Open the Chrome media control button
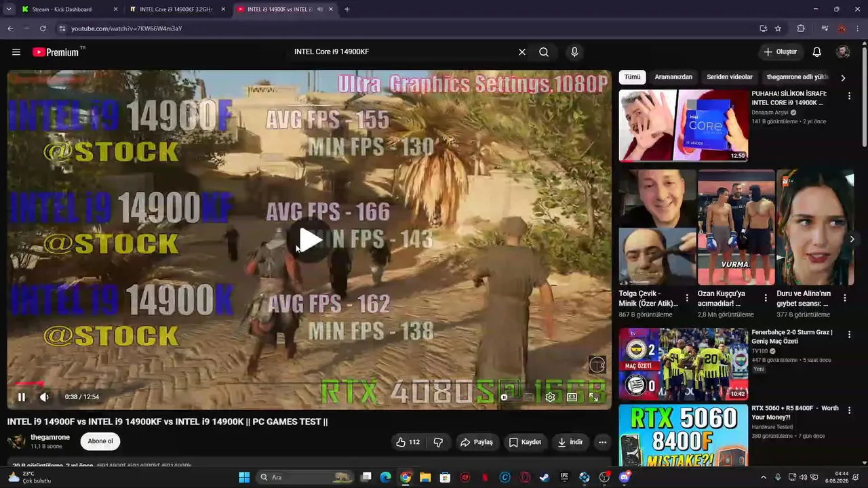This screenshot has width=868, height=488. pos(825,28)
